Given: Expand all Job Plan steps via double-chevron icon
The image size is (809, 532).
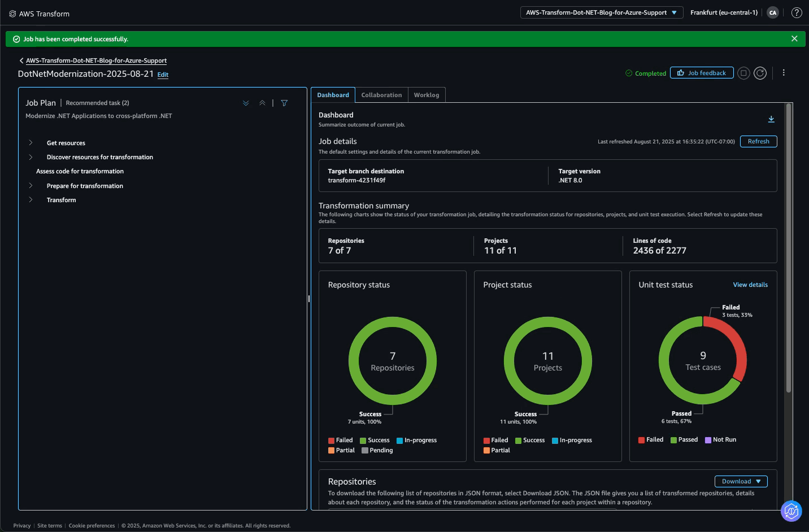Looking at the screenshot, I should (x=245, y=103).
